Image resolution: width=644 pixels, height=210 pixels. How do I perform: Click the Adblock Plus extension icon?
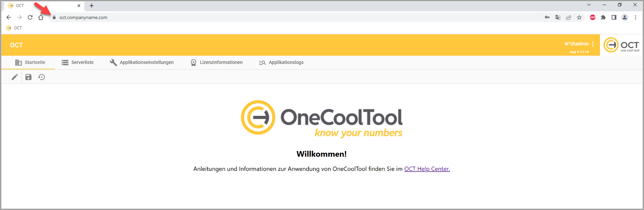coord(593,18)
